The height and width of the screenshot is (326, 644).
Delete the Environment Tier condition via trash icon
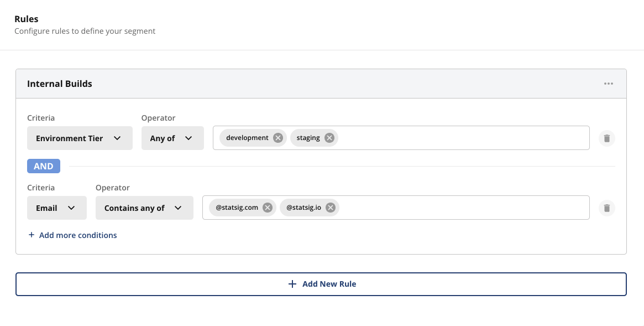click(x=606, y=138)
